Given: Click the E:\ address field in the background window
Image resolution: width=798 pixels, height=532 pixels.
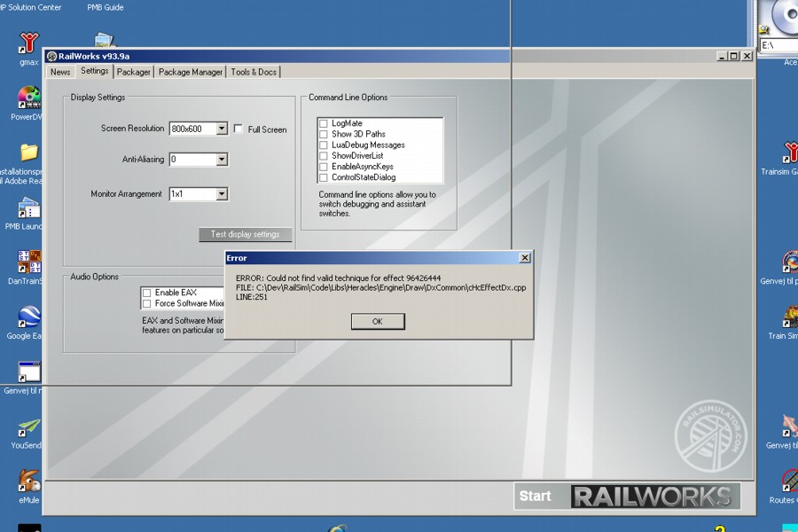Looking at the screenshot, I should point(778,45).
